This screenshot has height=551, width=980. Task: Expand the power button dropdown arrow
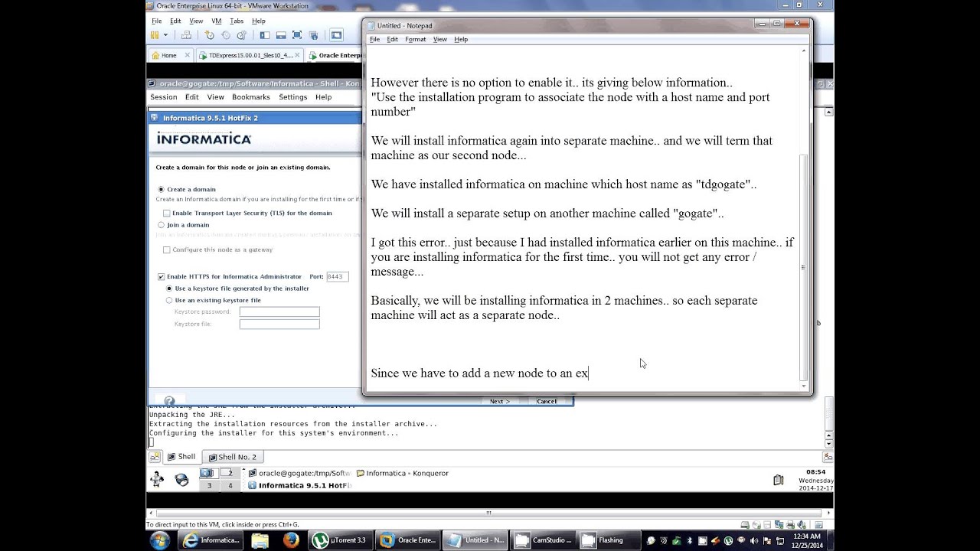click(x=165, y=35)
